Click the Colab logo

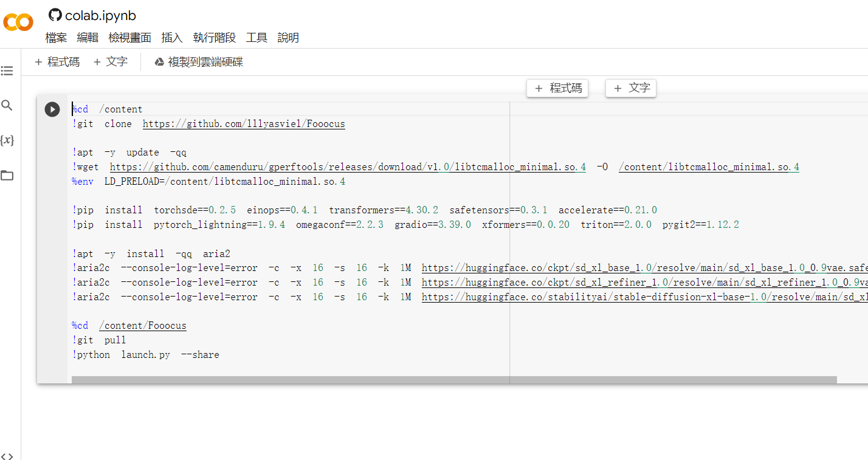(18, 22)
